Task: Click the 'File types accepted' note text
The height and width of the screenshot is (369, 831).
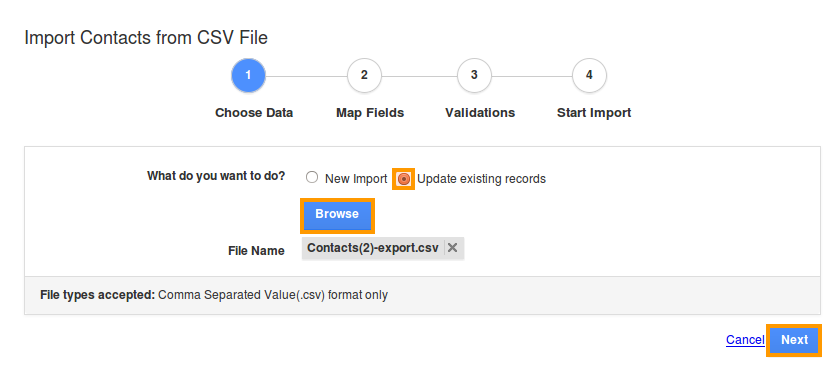Action: coord(214,295)
